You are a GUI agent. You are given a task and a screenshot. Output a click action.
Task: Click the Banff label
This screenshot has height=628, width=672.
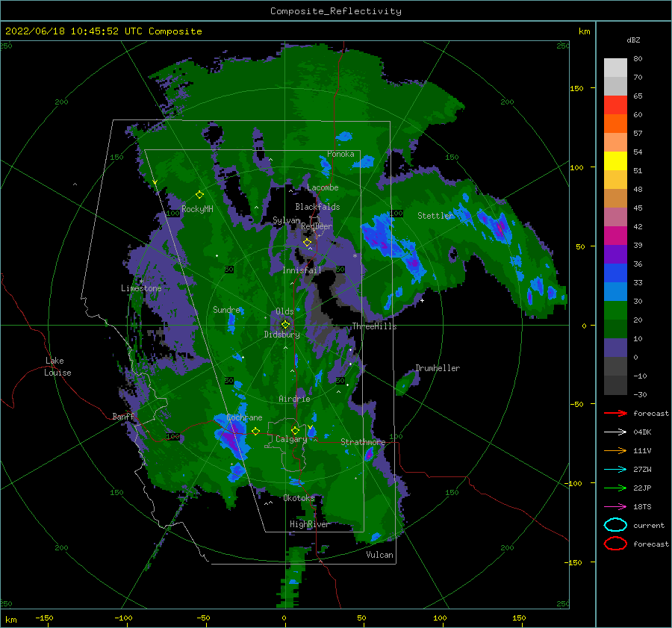123,416
